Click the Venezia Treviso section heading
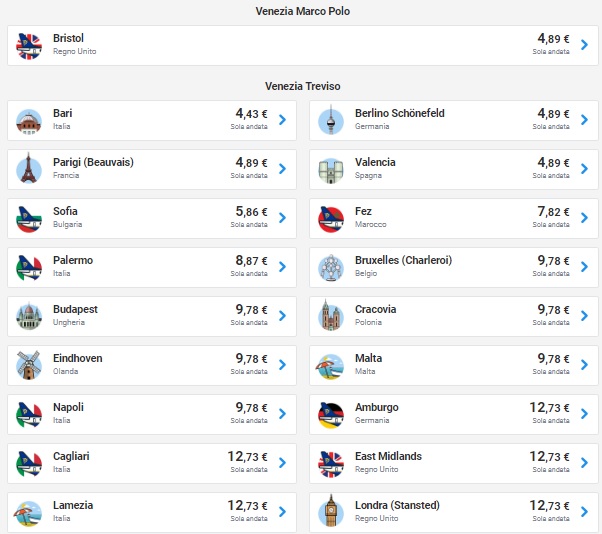This screenshot has width=602, height=534. click(302, 86)
